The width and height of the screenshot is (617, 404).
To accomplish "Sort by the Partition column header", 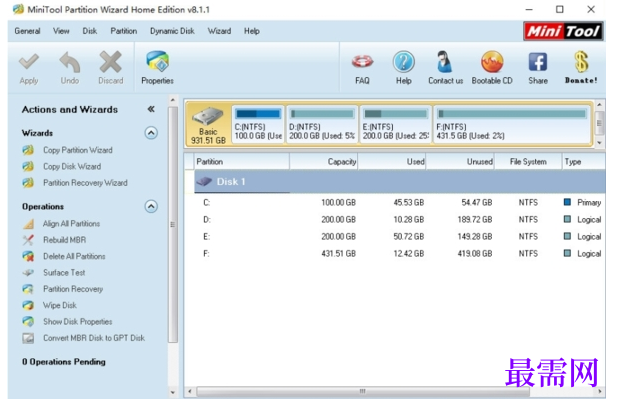I will coord(242,162).
